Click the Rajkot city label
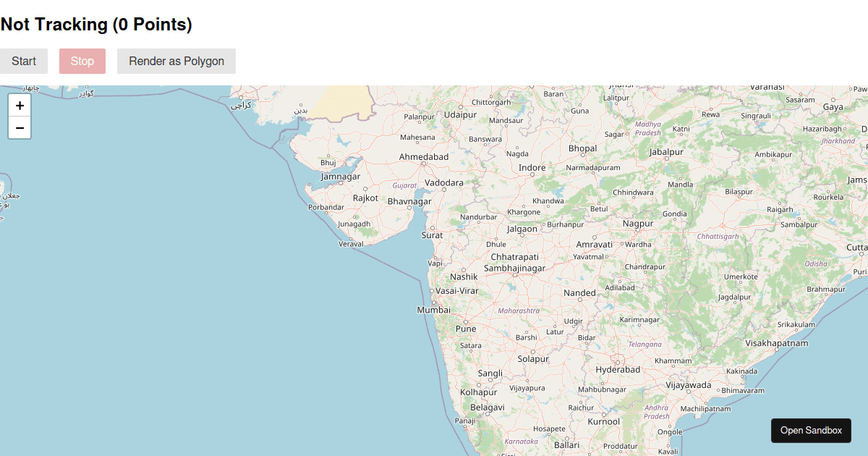 [365, 198]
